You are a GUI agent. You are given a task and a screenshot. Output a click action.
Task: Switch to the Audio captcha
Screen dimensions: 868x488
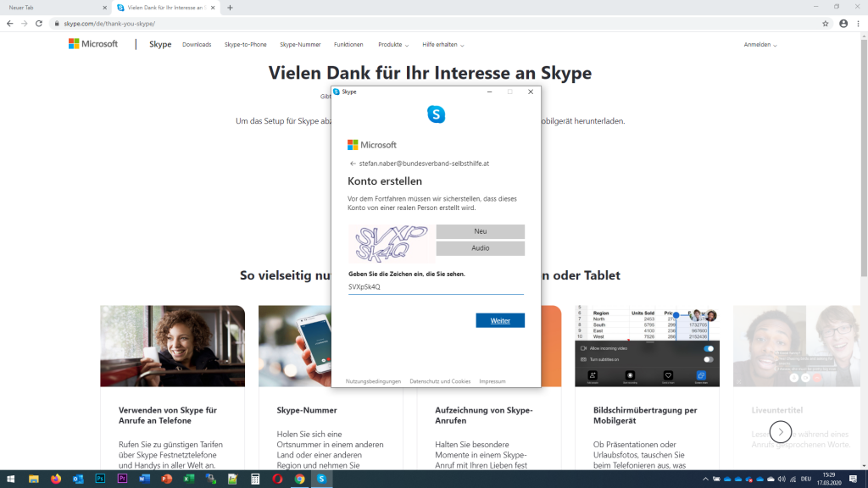[x=480, y=248]
